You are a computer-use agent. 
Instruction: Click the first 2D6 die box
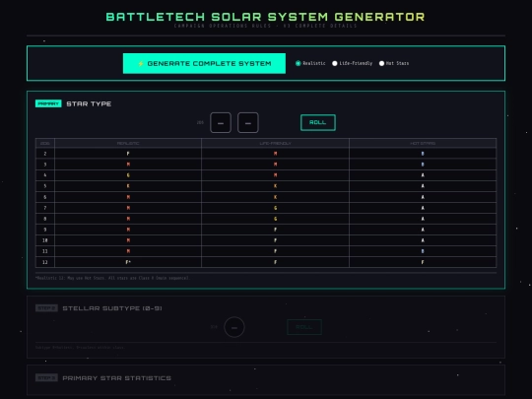221,123
